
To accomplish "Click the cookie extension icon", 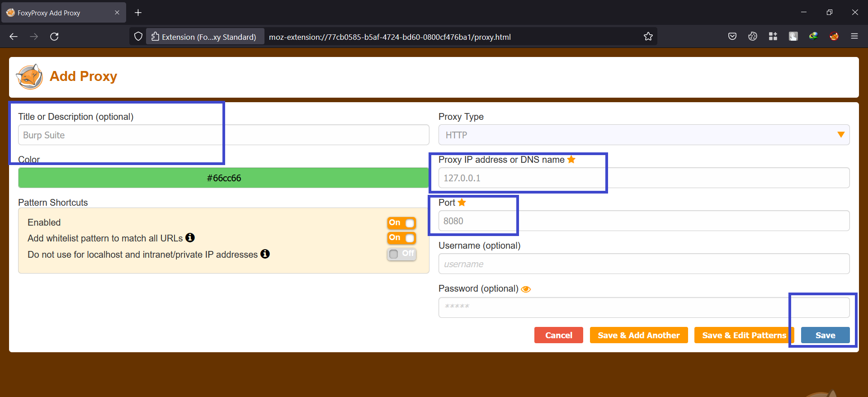I will pyautogui.click(x=753, y=37).
